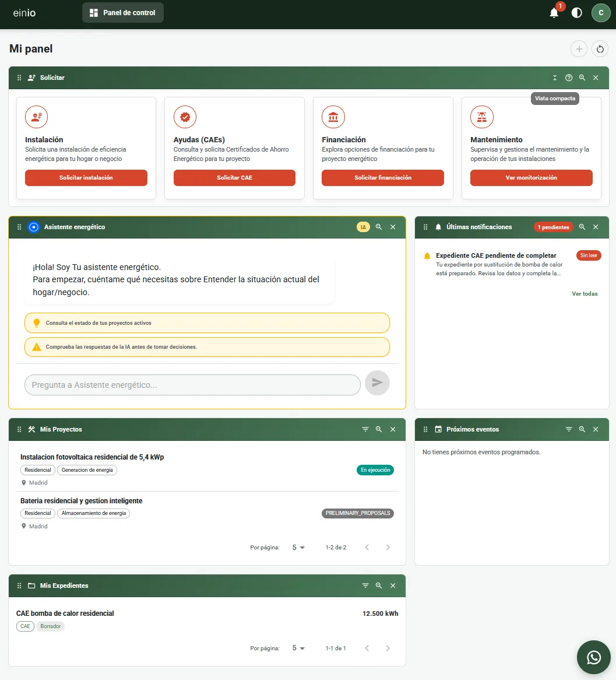Open the notifications bell in header
Image resolution: width=616 pixels, height=680 pixels.
[554, 13]
